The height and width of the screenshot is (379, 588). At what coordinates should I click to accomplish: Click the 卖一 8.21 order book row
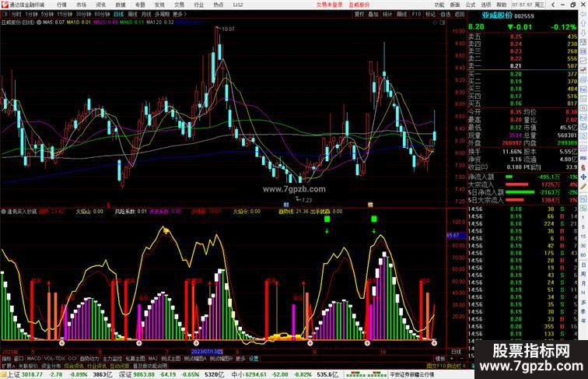[523, 66]
